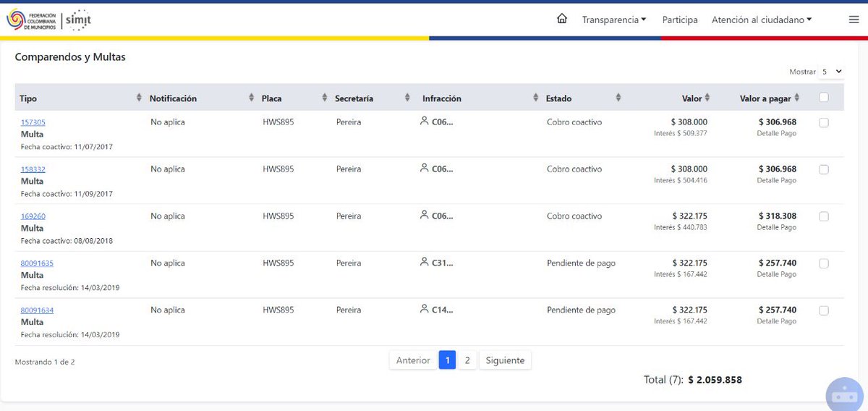
Task: Click the SIMIT Federación Colombiana logo
Action: coord(49,20)
